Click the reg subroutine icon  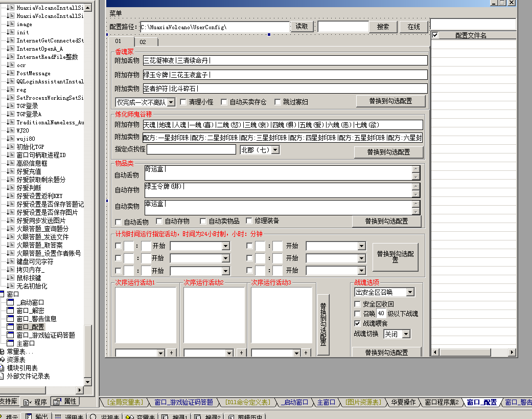[x=11, y=90]
